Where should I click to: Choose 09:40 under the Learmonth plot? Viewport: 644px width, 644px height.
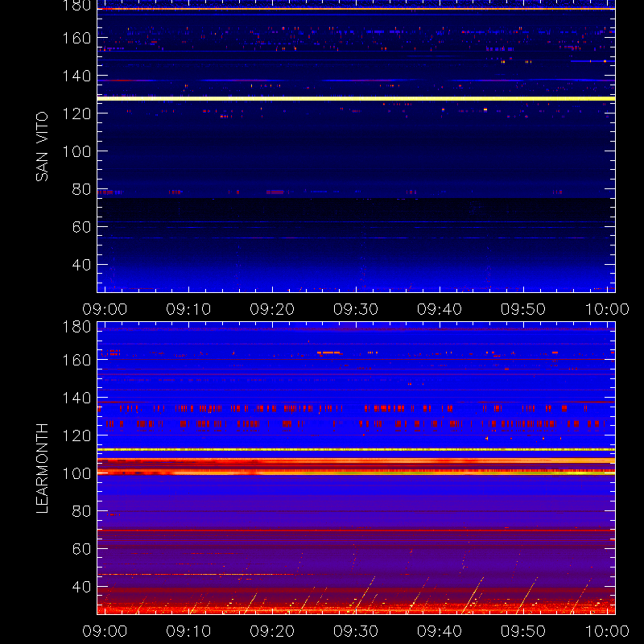point(440,631)
